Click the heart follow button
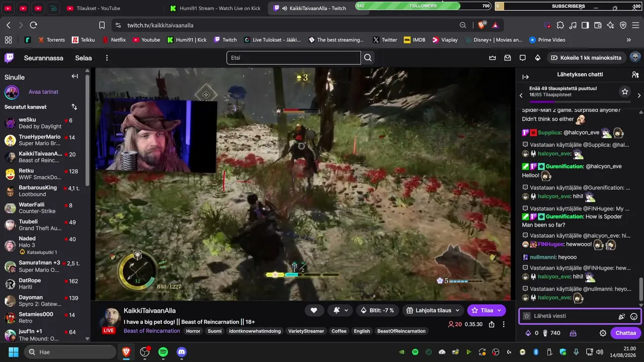The image size is (644, 362). coord(314,310)
